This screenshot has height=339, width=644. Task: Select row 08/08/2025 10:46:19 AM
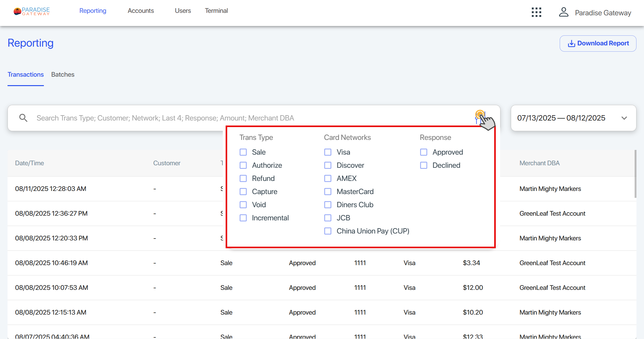pyautogui.click(x=322, y=263)
